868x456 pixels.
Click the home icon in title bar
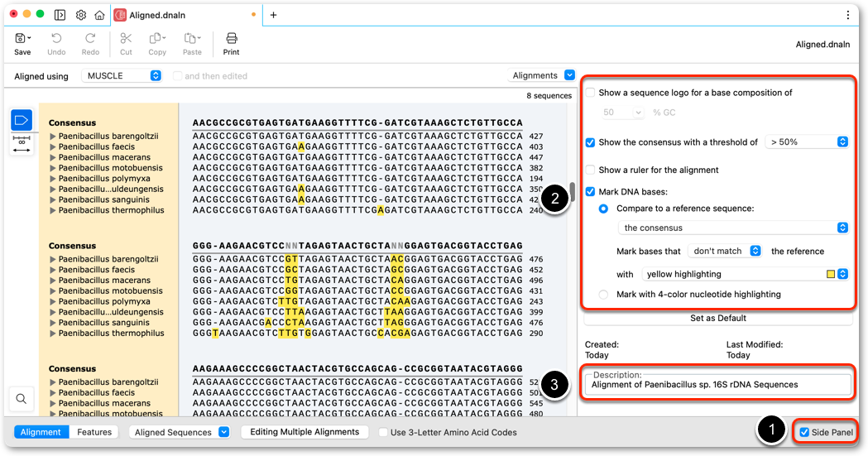click(x=99, y=15)
